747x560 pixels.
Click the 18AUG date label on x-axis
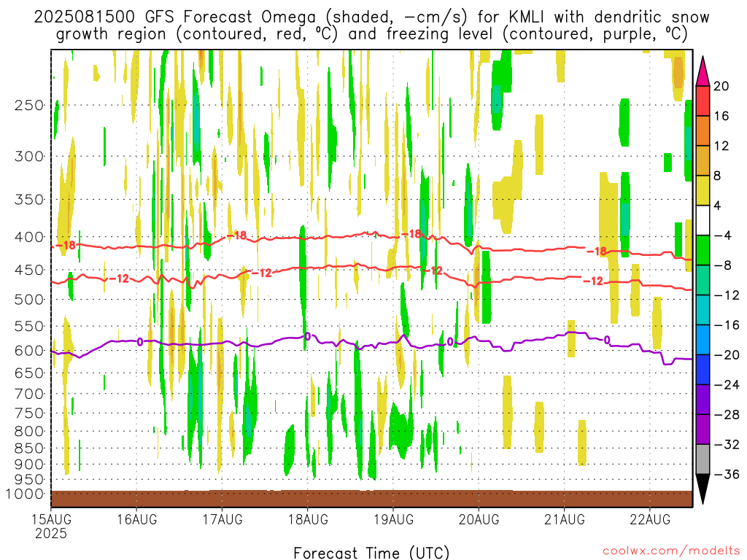309,519
